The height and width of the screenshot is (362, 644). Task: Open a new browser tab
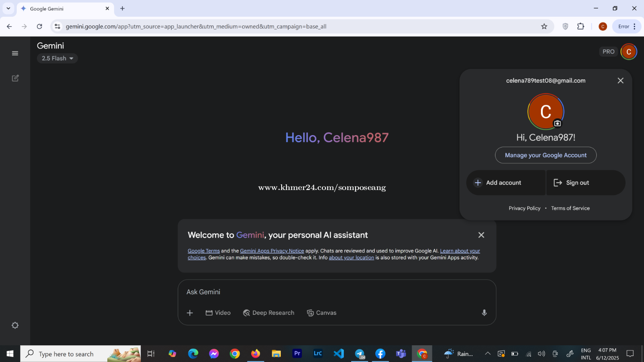coord(122,9)
